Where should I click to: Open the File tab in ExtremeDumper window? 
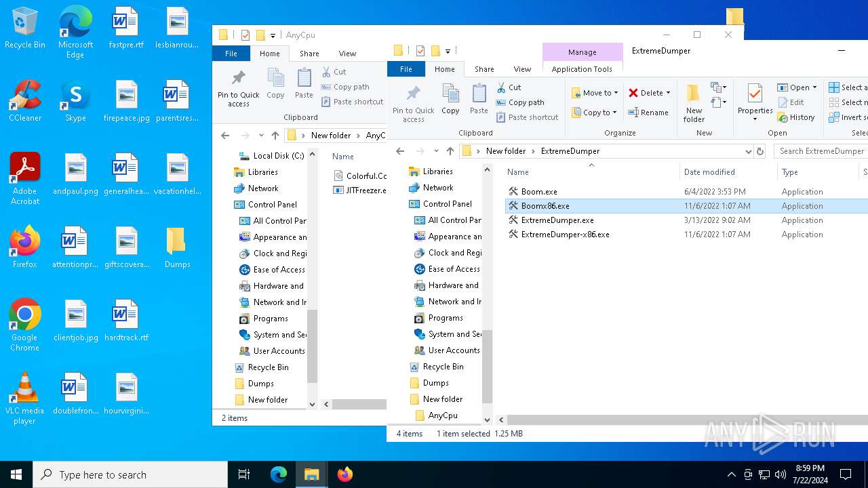tap(406, 69)
